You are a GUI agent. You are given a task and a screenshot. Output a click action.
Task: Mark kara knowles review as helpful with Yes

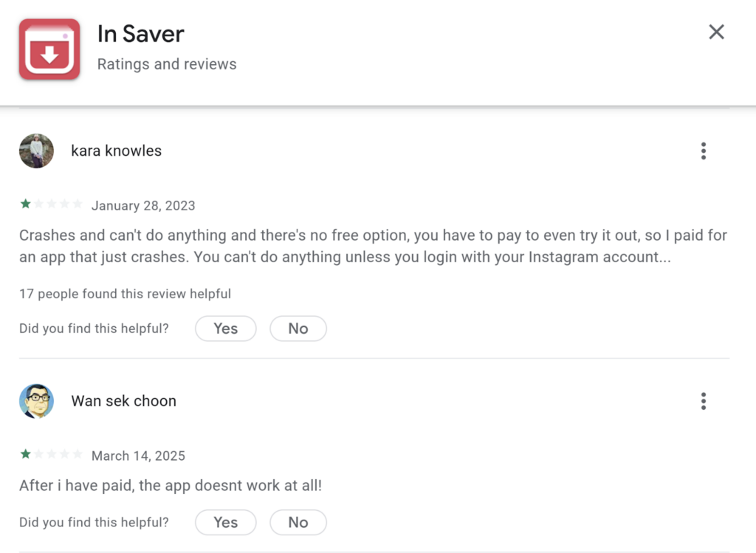pos(225,329)
